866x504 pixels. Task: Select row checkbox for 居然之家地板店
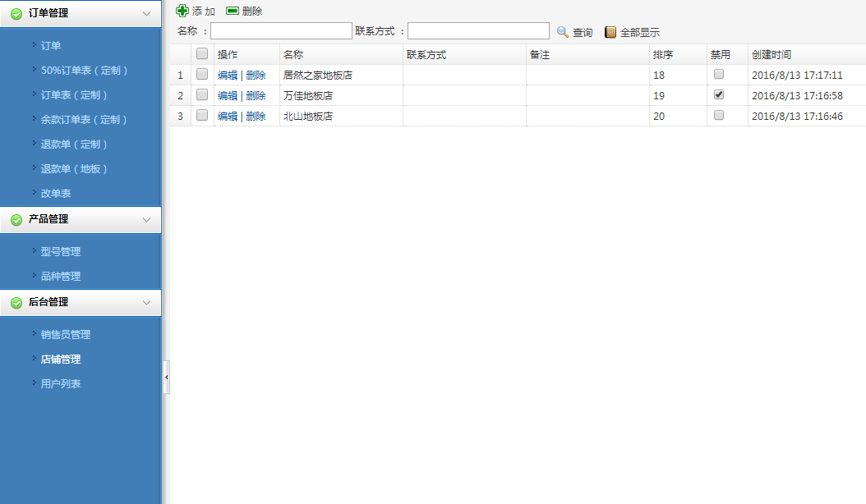[x=202, y=75]
